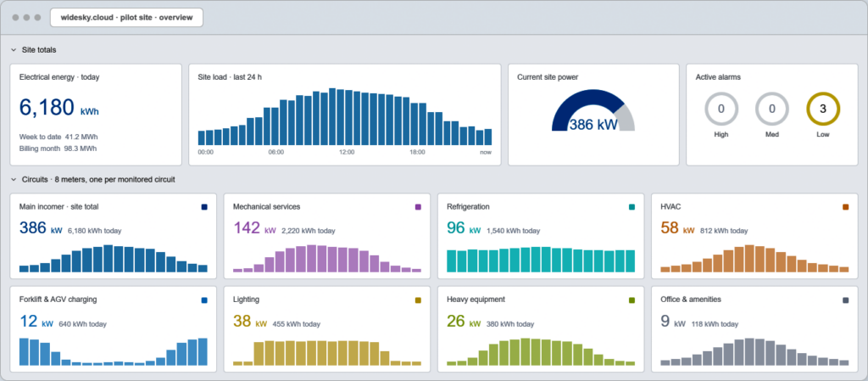The height and width of the screenshot is (381, 868).
Task: Collapse the Site totals section
Action: click(x=14, y=50)
